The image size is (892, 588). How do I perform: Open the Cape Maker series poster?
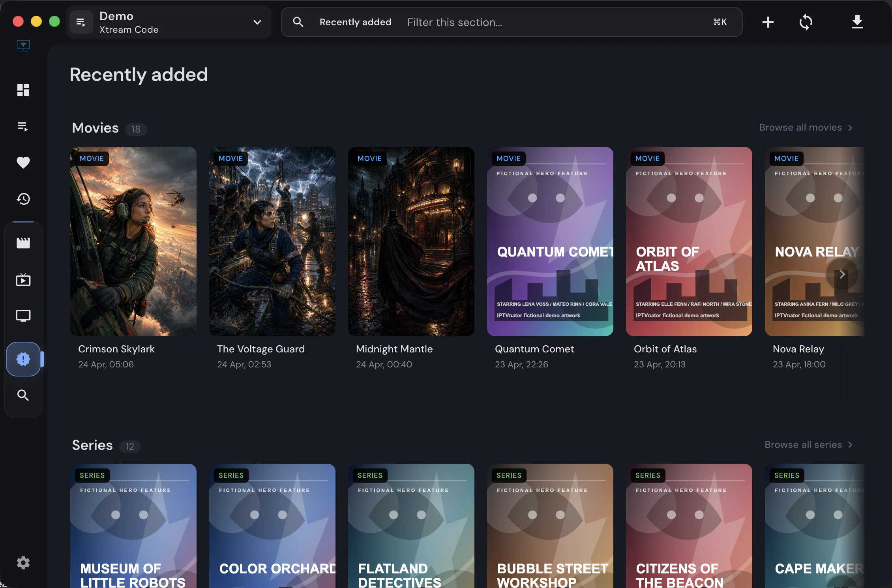tap(815, 526)
